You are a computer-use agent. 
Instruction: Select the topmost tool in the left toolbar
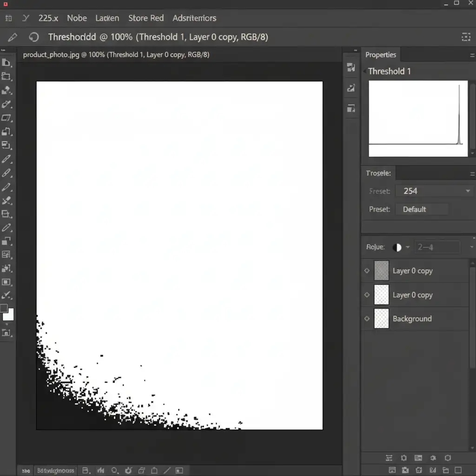7,63
